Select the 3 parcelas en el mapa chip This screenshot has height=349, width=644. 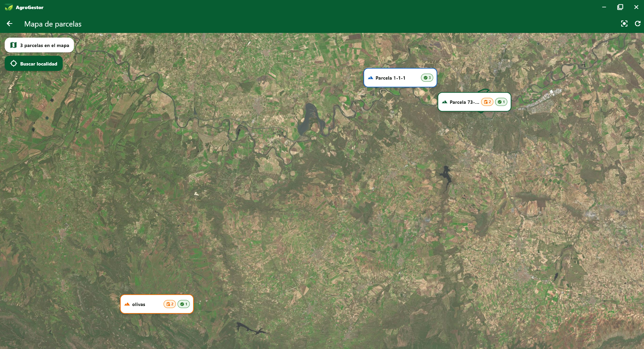click(39, 45)
